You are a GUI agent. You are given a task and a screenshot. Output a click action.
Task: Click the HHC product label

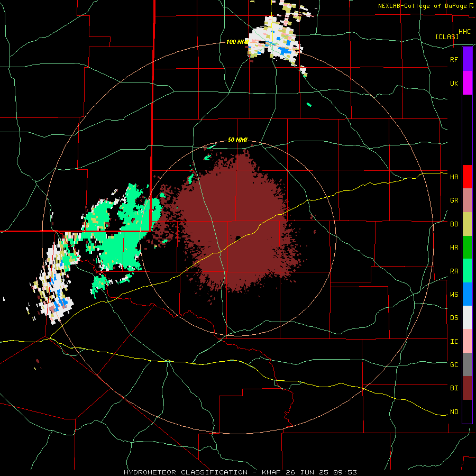(464, 32)
